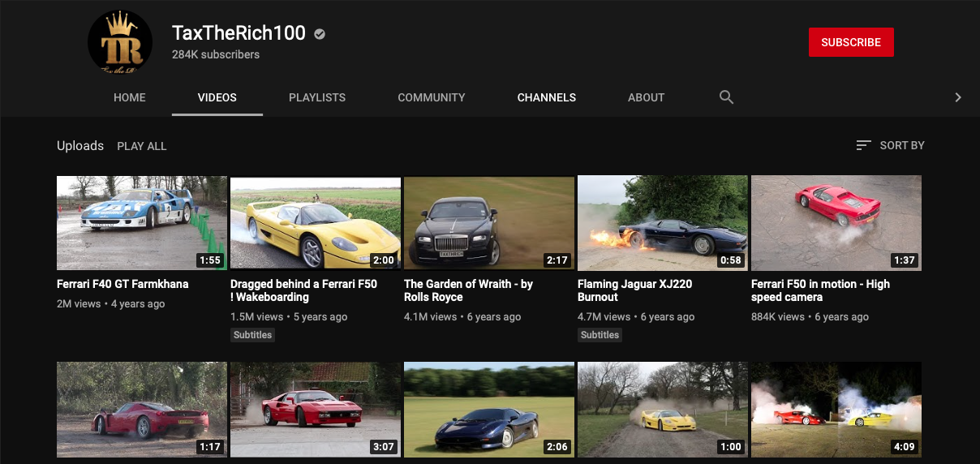
Task: Open the second-row thumbnail with 1:17 duration
Action: pyautogui.click(x=142, y=409)
